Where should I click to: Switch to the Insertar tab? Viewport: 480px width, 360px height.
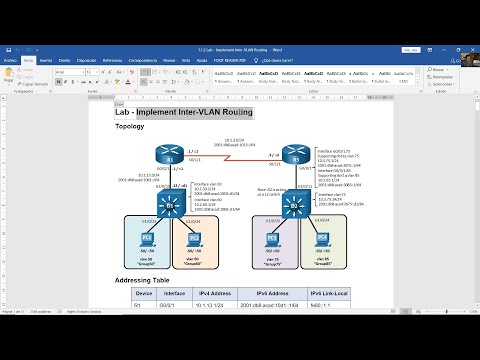(46, 60)
